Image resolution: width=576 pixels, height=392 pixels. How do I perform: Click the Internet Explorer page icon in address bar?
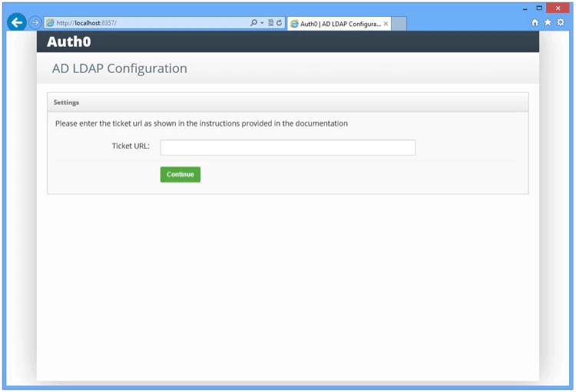tap(51, 23)
